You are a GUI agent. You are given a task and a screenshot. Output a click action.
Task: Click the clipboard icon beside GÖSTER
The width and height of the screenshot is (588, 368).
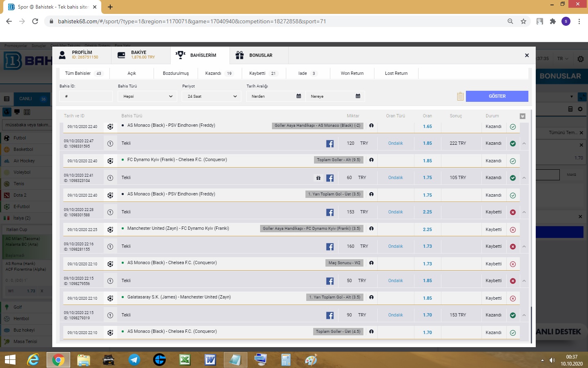pyautogui.click(x=460, y=96)
